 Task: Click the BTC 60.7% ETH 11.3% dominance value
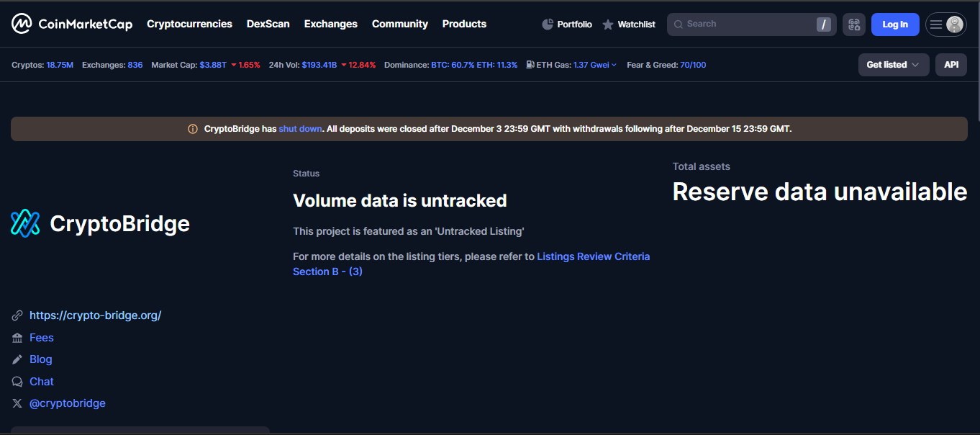click(x=474, y=65)
